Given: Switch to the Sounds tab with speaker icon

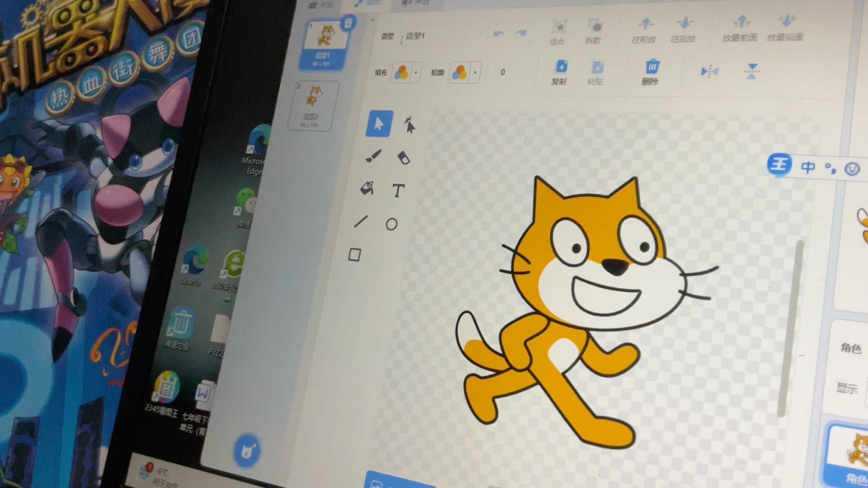Looking at the screenshot, I should [x=417, y=3].
